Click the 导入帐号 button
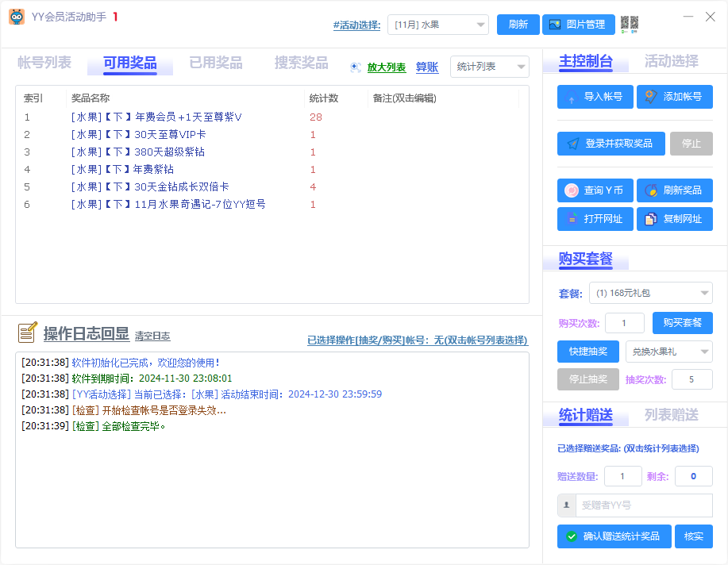Image resolution: width=728 pixels, height=565 pixels. click(595, 97)
